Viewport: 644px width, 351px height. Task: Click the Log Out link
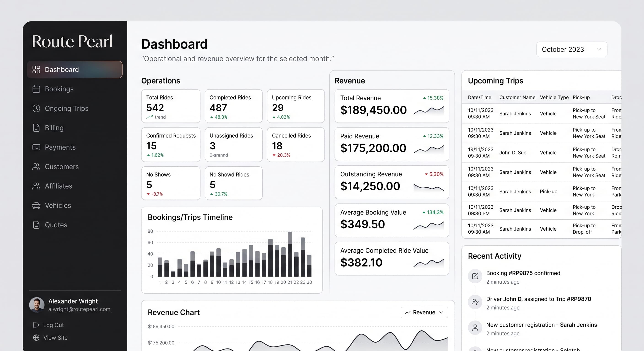[x=48, y=325]
